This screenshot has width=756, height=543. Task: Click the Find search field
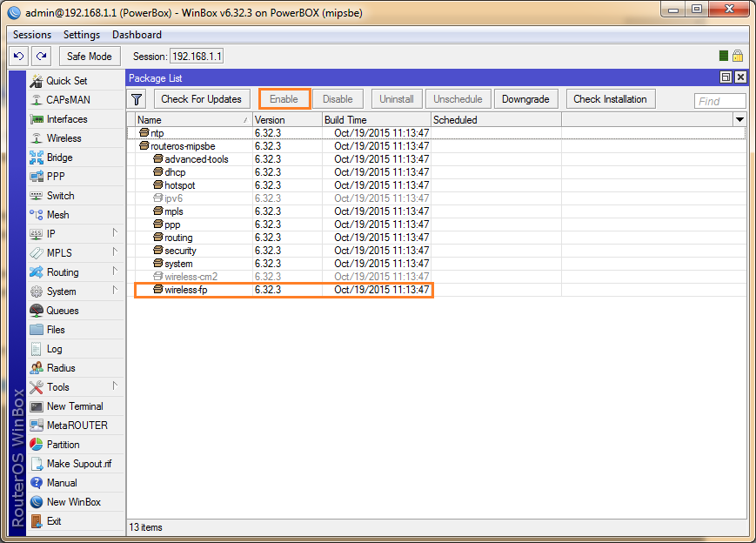point(719,101)
